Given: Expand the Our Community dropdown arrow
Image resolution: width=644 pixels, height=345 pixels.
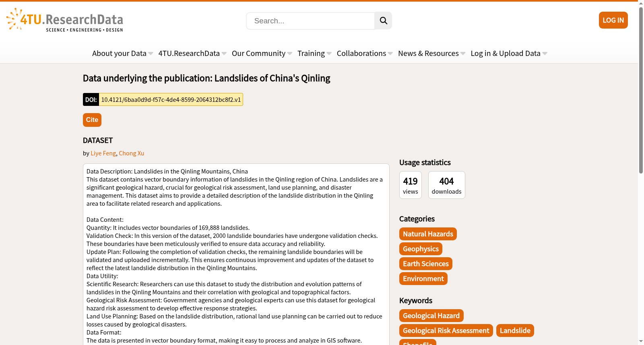Looking at the screenshot, I should 290,54.
